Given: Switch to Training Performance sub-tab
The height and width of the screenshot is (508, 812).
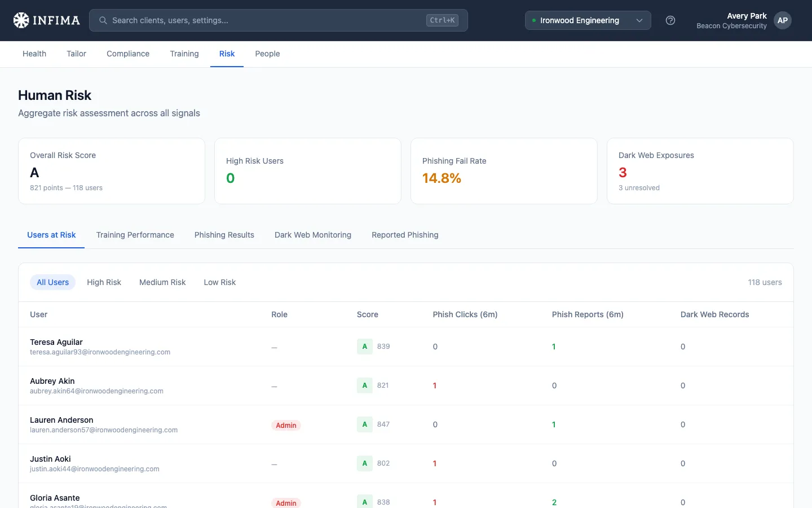Looking at the screenshot, I should point(135,235).
